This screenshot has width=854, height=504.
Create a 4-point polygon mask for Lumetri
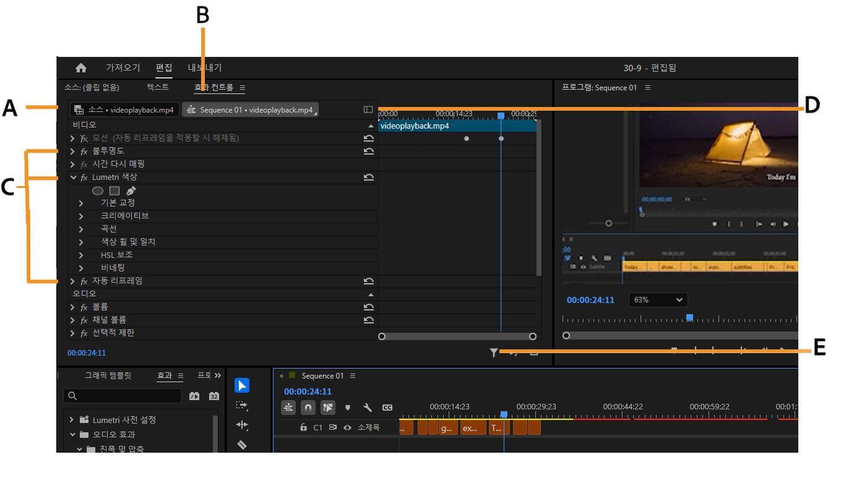pyautogui.click(x=114, y=191)
